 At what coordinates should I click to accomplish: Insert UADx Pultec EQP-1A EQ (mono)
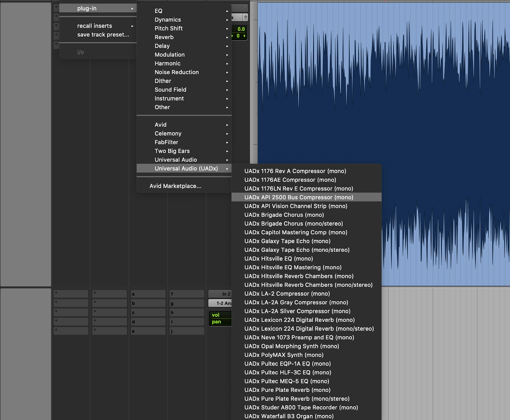[x=306, y=364]
